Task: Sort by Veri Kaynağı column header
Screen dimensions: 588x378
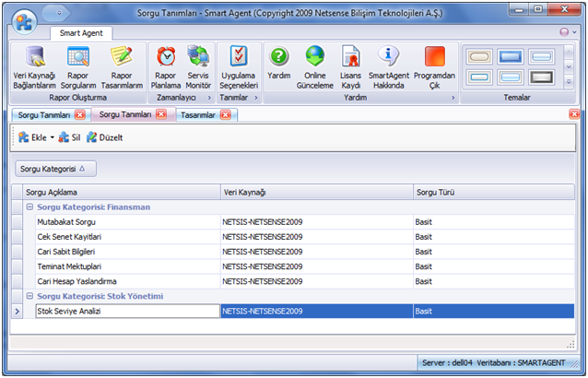Action: (x=317, y=193)
